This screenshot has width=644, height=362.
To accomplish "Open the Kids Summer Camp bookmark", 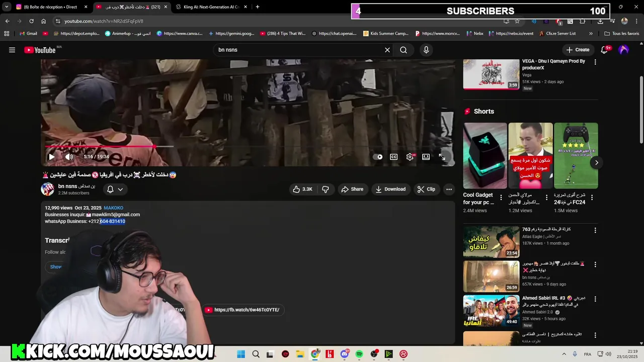I will [386, 34].
